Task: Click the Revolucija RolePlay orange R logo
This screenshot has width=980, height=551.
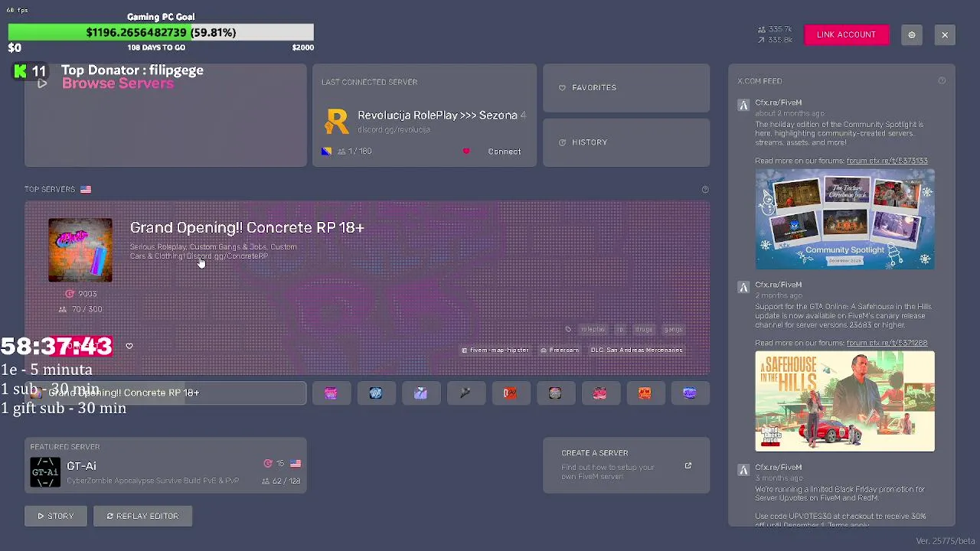Action: click(x=336, y=121)
